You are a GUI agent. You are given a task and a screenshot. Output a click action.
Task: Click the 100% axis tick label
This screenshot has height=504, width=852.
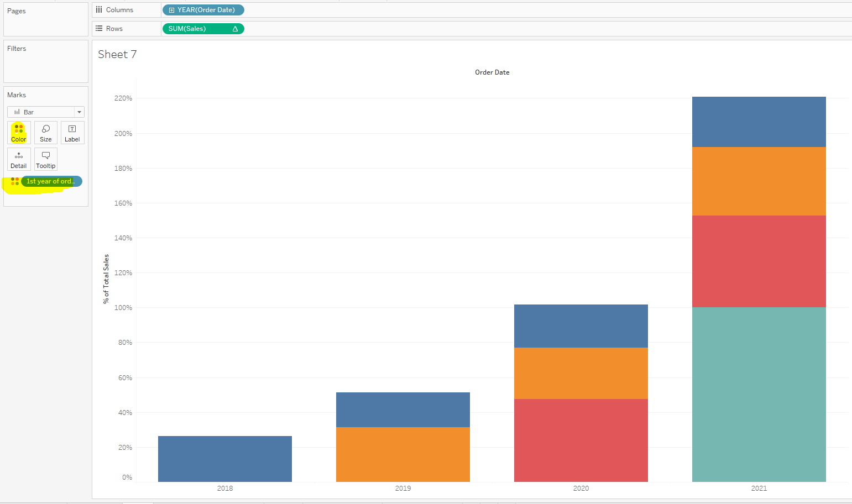(x=123, y=308)
